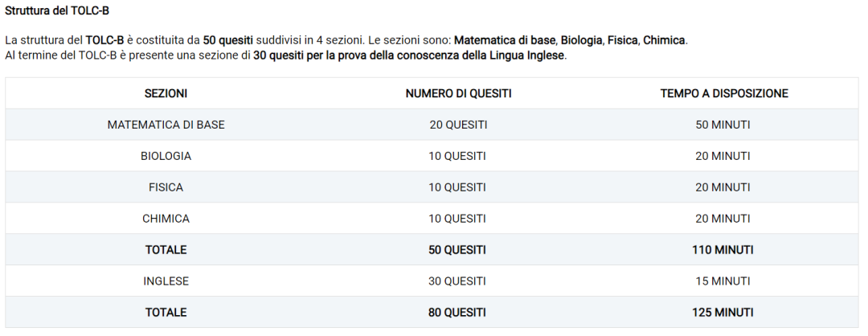This screenshot has width=868, height=336.
Task: Click the 'Struttura del TOLC-B' heading
Action: (57, 12)
